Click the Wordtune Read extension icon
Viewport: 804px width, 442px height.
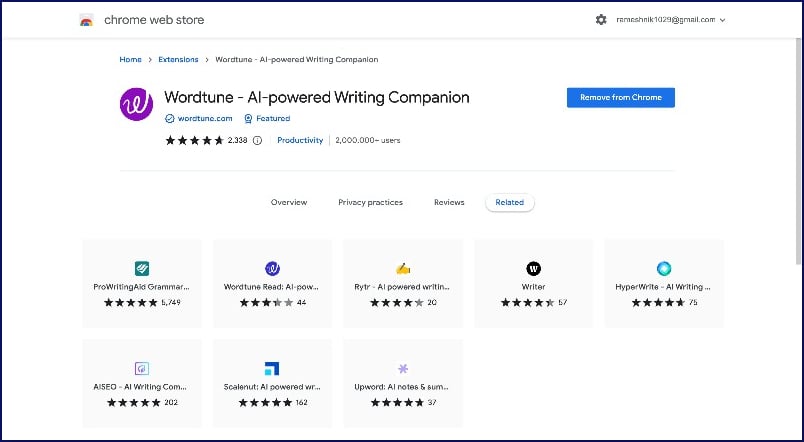click(272, 268)
